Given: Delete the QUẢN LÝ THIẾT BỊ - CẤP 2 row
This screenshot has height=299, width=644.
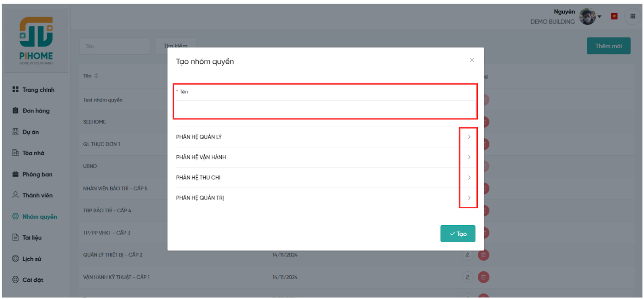Looking at the screenshot, I should click(483, 255).
